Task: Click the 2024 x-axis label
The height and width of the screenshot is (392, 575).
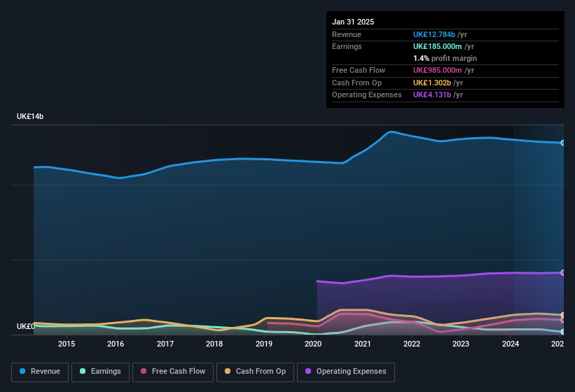Action: (x=510, y=344)
